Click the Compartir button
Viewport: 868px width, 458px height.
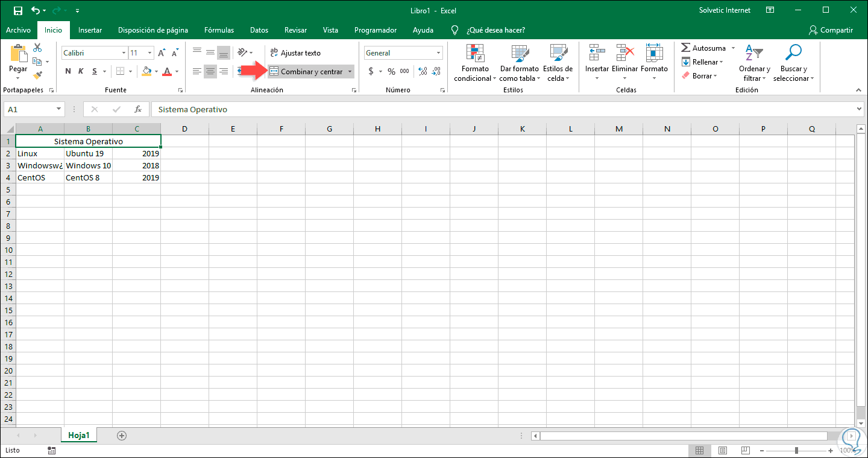pyautogui.click(x=831, y=30)
